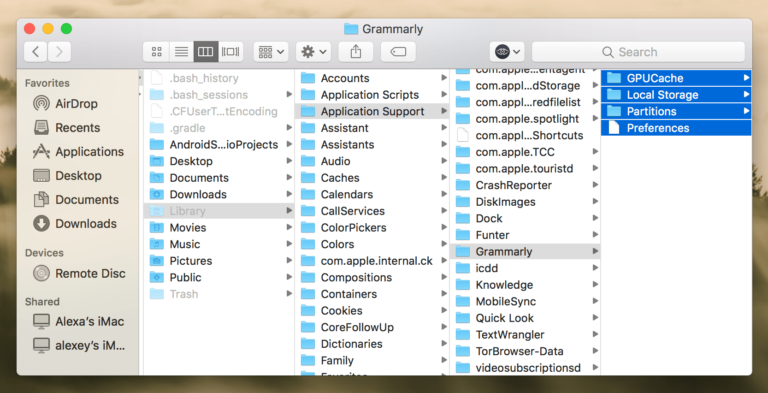Open Downloads in the sidebar Favorites

point(86,224)
